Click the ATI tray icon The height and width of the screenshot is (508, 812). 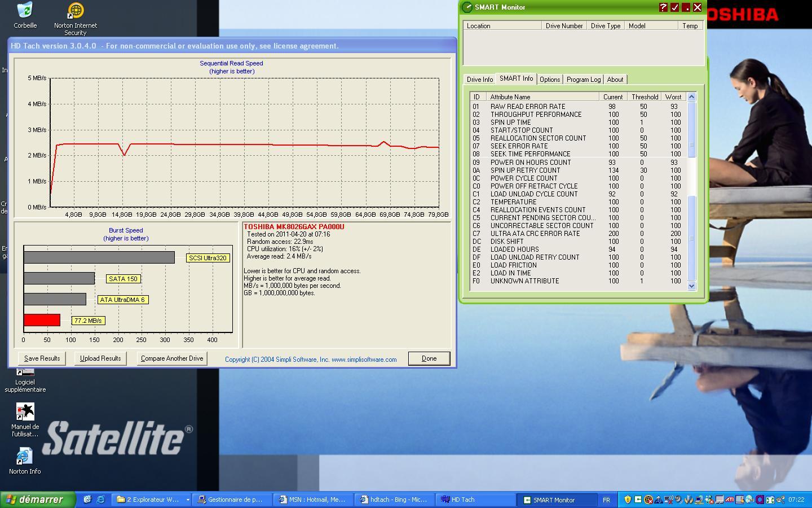tap(730, 500)
